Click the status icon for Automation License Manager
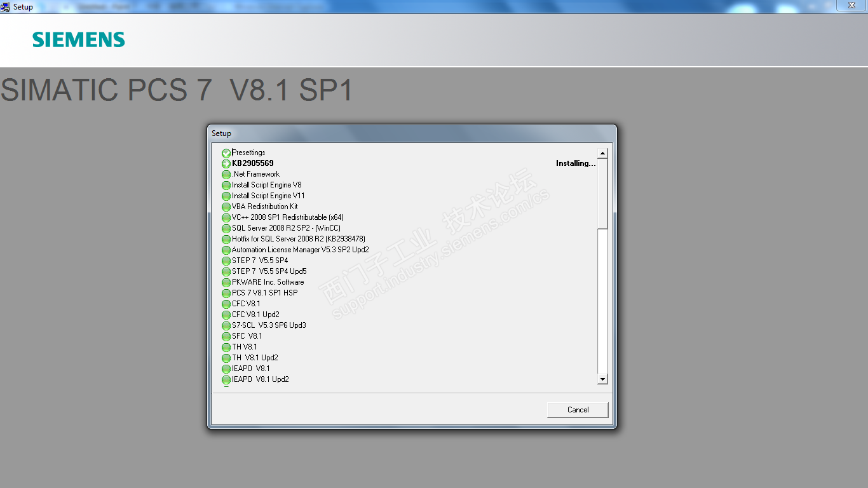This screenshot has height=488, width=868. (x=226, y=250)
